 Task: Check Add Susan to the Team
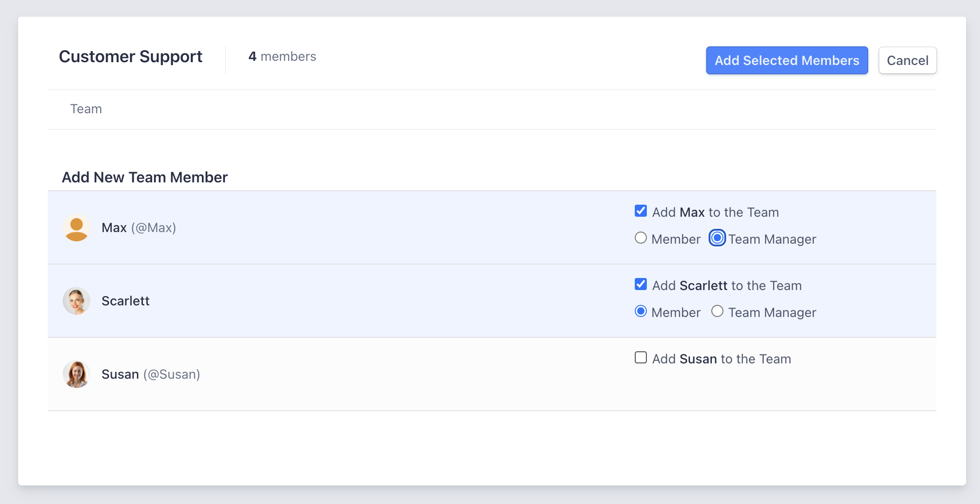click(x=641, y=358)
